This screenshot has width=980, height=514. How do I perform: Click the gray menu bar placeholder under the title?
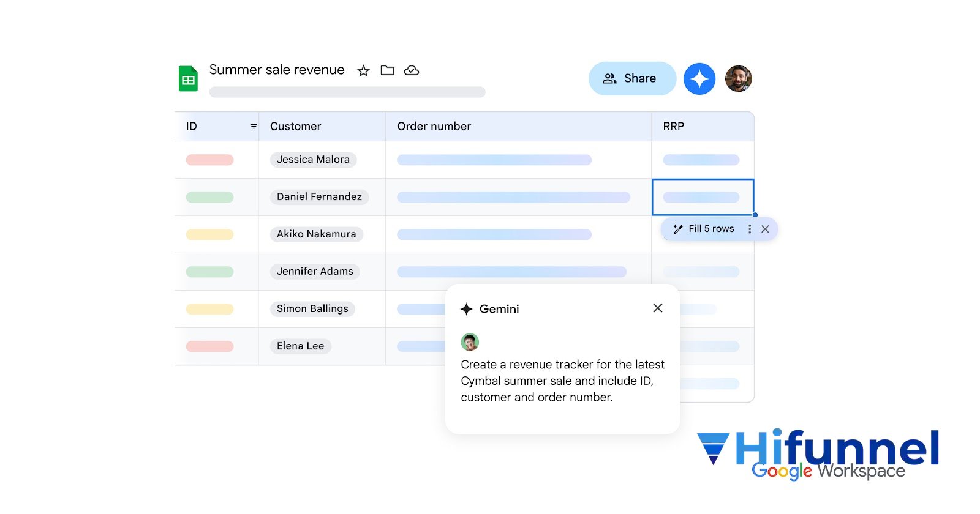[x=347, y=92]
